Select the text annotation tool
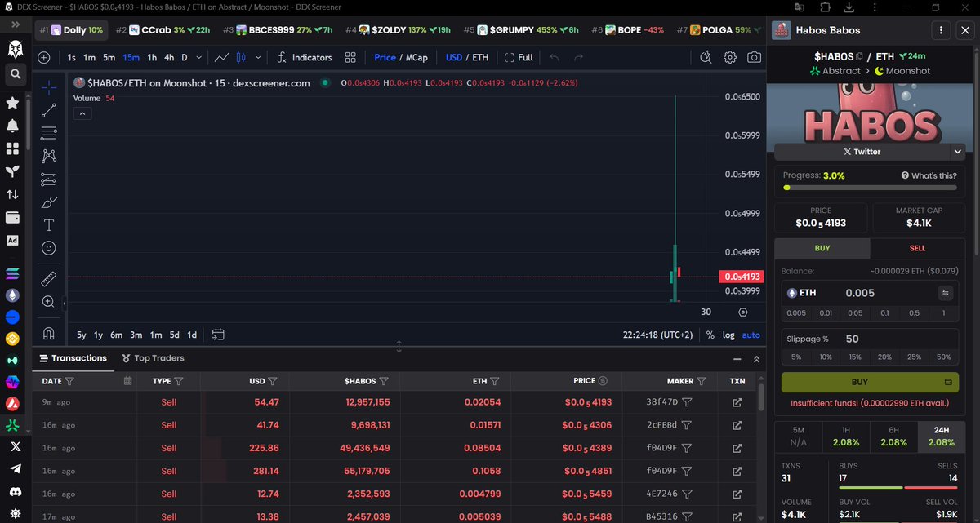The width and height of the screenshot is (980, 523). coord(49,224)
